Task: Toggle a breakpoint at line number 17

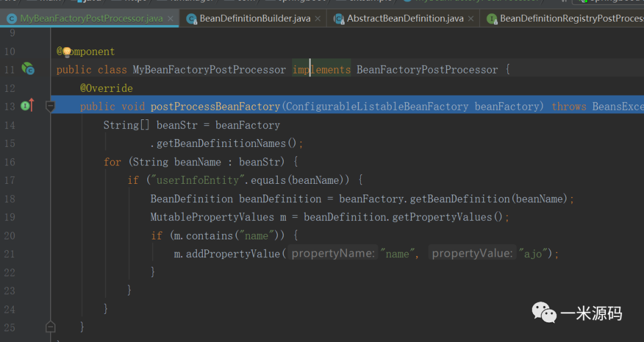Action: 10,180
